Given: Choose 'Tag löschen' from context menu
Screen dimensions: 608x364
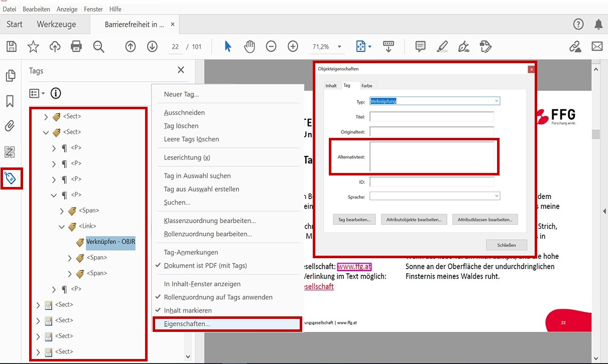Looking at the screenshot, I should 181,126.
